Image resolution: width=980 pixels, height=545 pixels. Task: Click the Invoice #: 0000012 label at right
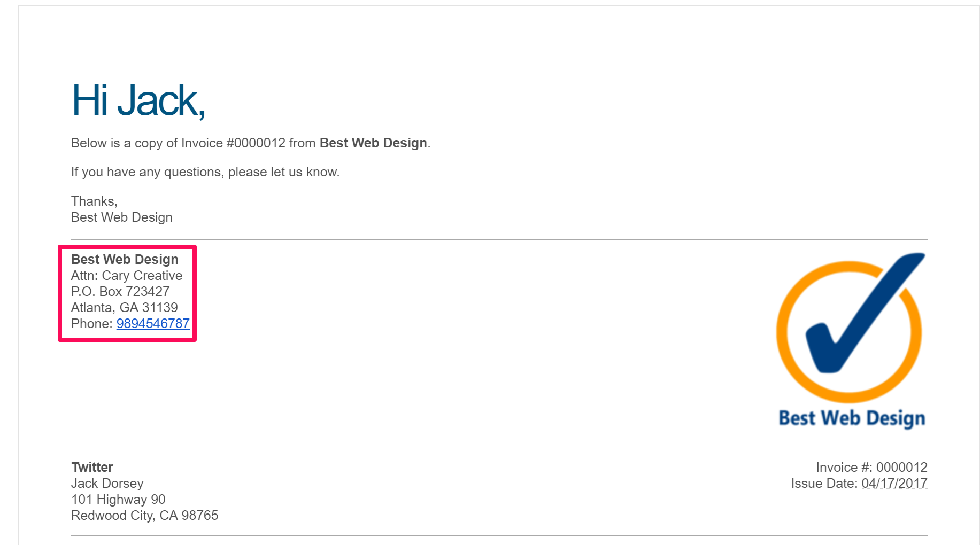[x=871, y=468]
